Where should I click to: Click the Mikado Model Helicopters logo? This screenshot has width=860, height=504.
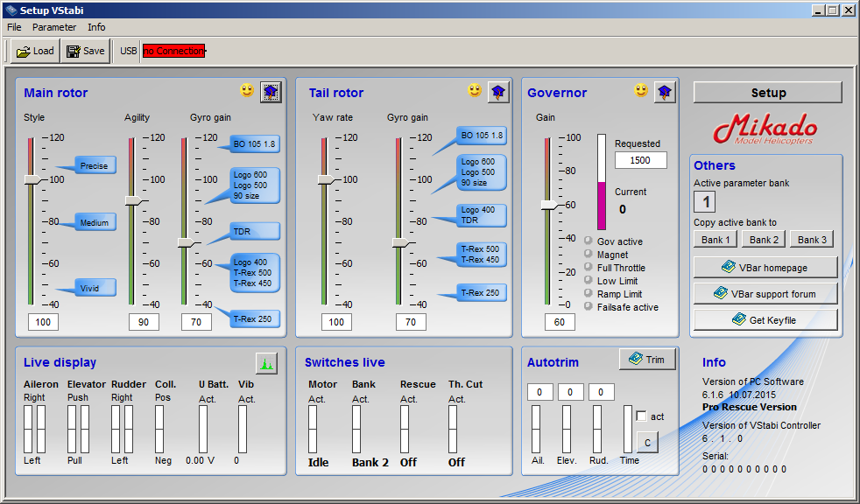765,129
